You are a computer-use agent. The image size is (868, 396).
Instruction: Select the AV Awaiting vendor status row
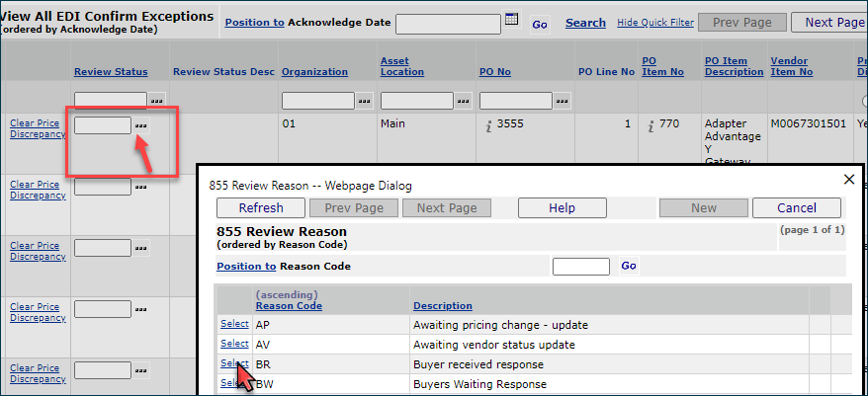(234, 344)
